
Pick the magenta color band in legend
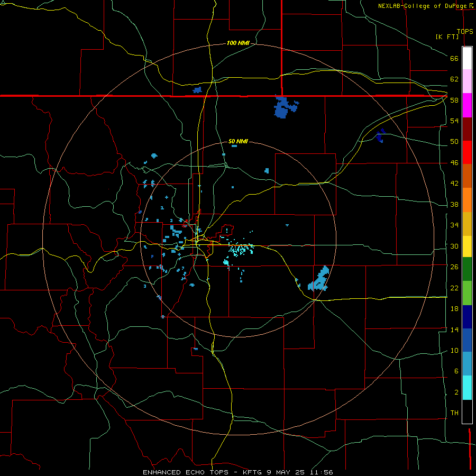point(467,105)
